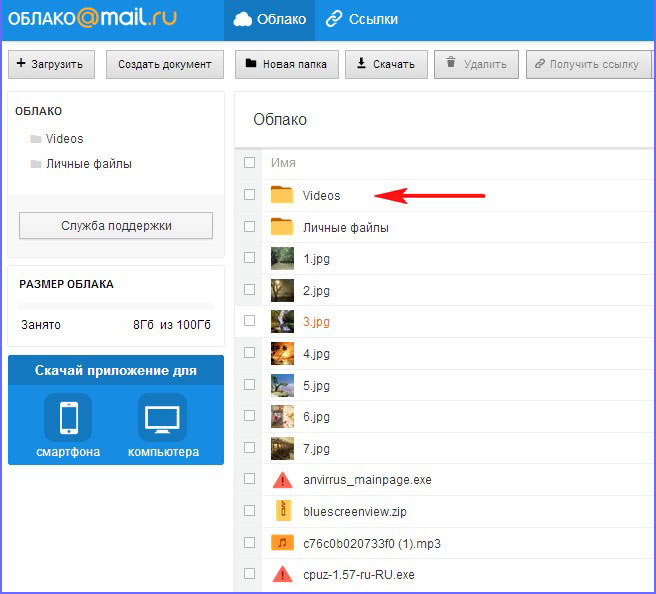
Task: Click the 2.jpg thumbnail
Action: [x=282, y=290]
